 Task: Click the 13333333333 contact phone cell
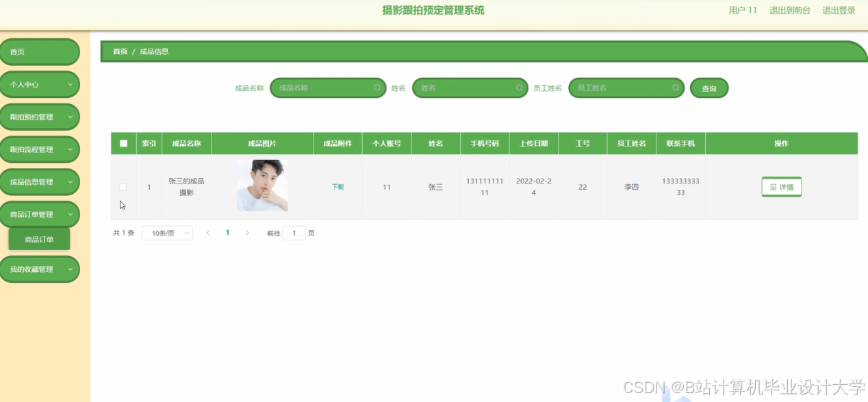[680, 187]
